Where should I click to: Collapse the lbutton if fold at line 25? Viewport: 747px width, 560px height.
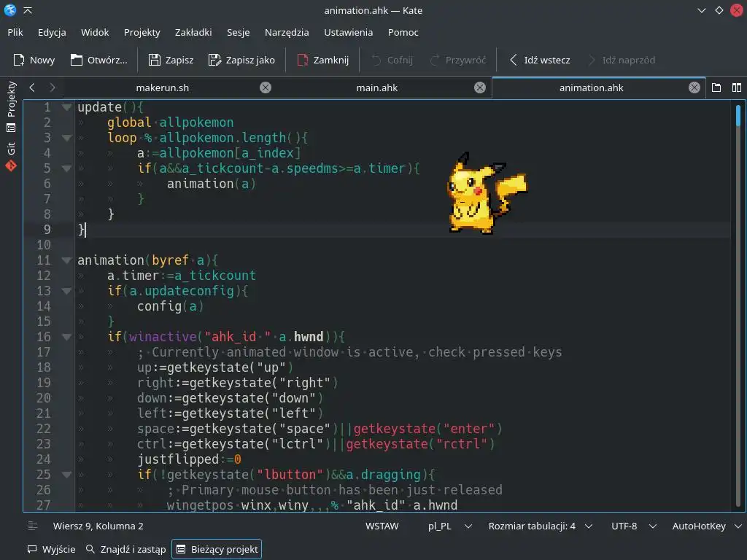(66, 475)
